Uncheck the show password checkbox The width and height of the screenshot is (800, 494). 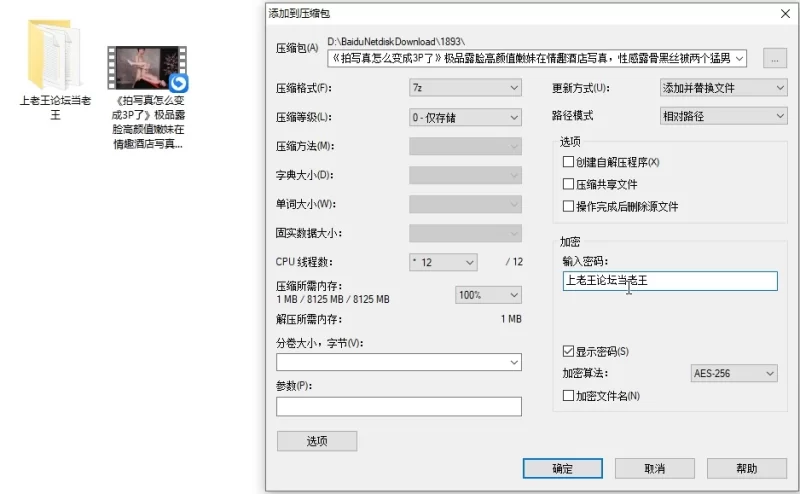click(568, 351)
